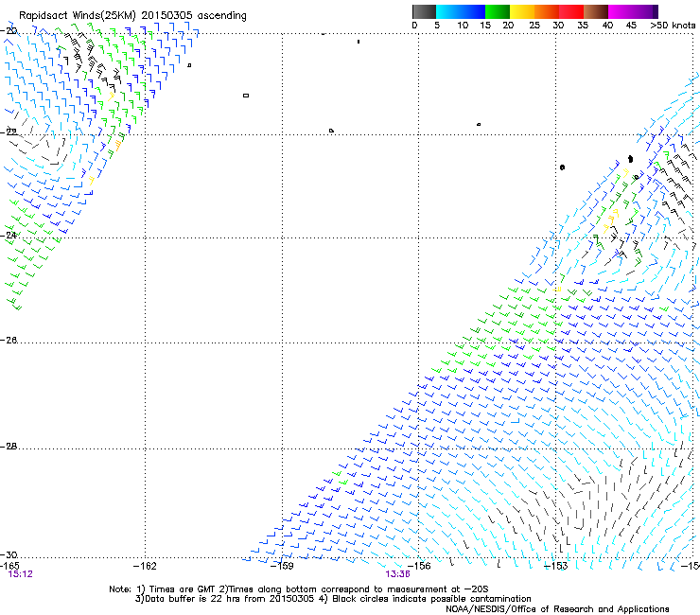Click the -165 longitude axis label

point(9,566)
